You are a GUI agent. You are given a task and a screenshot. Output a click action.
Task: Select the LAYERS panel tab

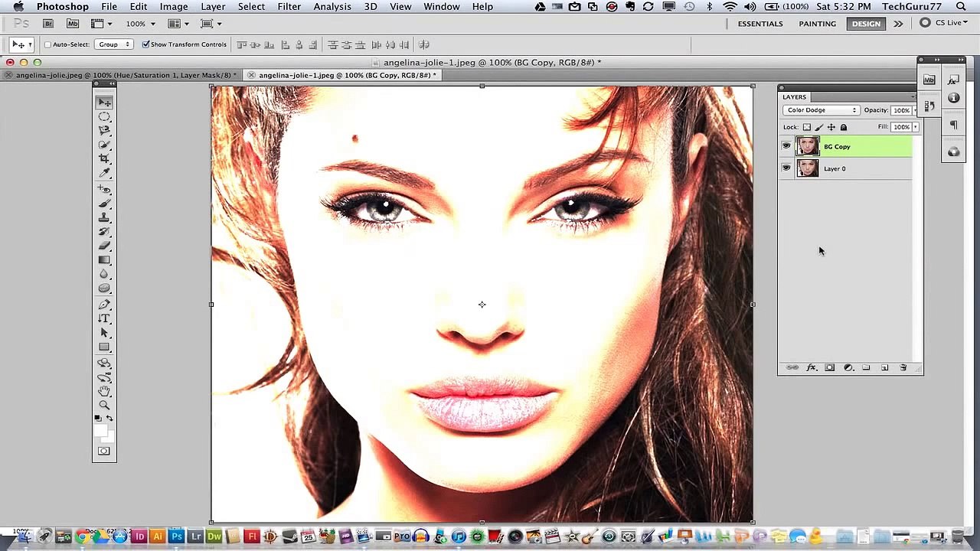click(x=794, y=97)
